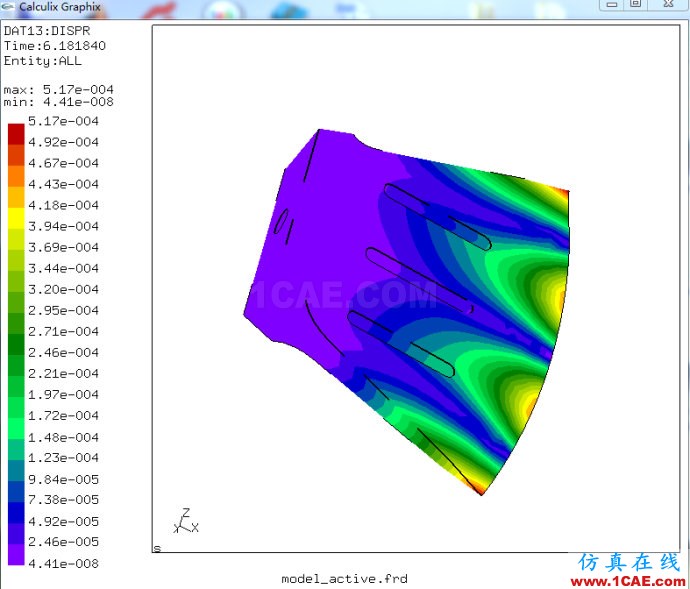Click the legend value 1.97e-004
690x589 pixels.
63,395
